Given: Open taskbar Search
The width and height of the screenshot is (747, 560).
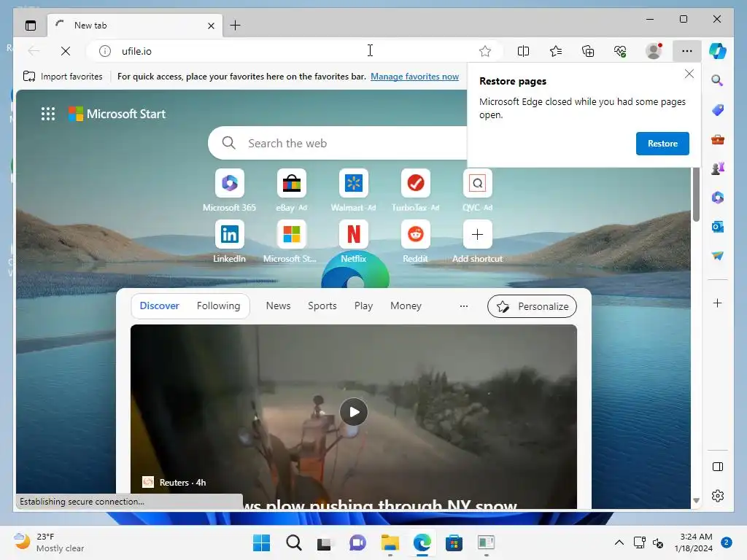Looking at the screenshot, I should click(x=293, y=542).
